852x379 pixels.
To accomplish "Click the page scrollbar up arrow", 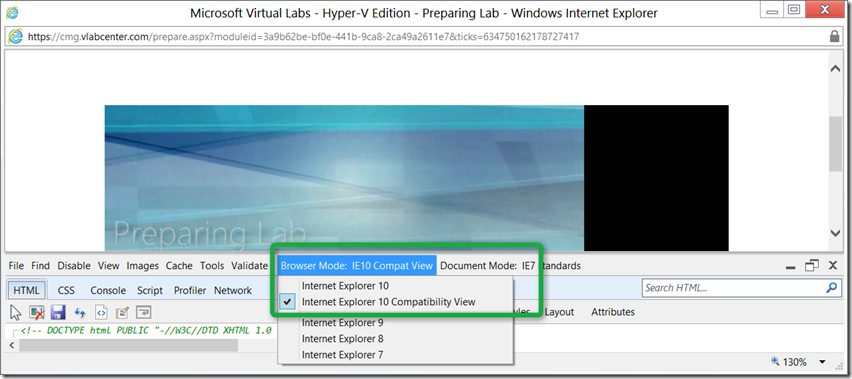I will (835, 69).
